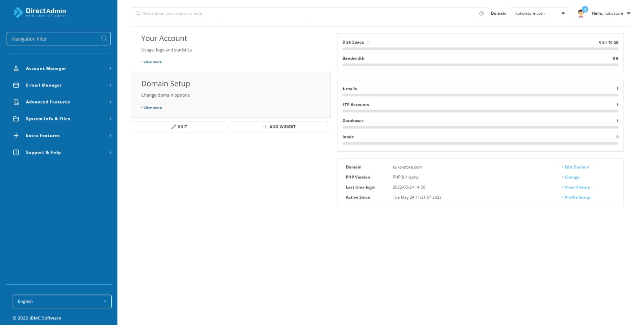This screenshot has width=644, height=325.
Task: Expand the Extra Features menu
Action: pos(43,135)
